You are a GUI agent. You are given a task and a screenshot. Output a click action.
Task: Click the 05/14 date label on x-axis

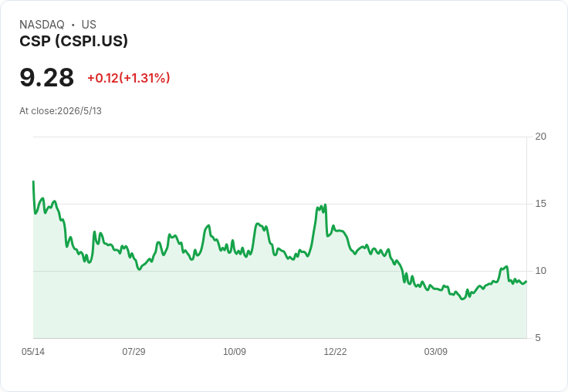point(33,351)
